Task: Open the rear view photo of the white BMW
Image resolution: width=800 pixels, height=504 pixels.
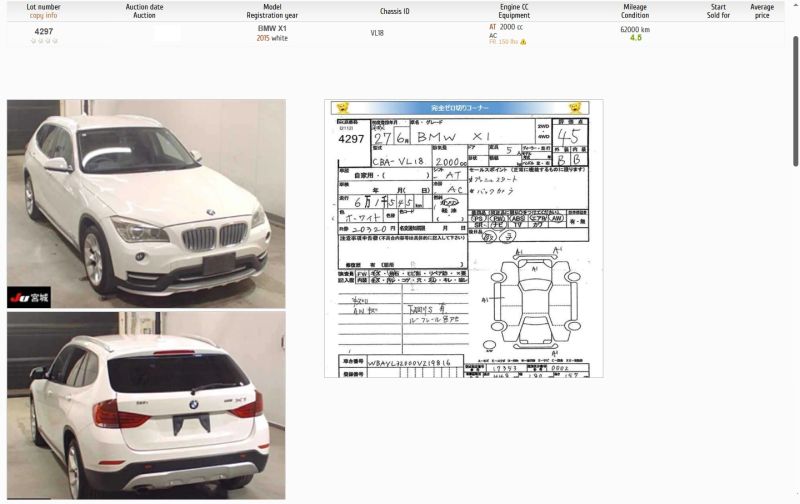Action: 146,405
